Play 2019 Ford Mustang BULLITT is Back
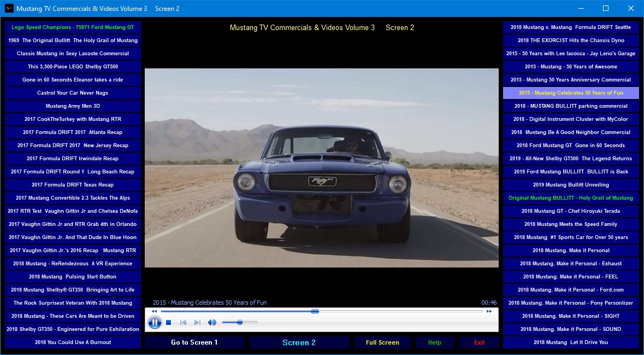644x355 pixels. tap(571, 172)
